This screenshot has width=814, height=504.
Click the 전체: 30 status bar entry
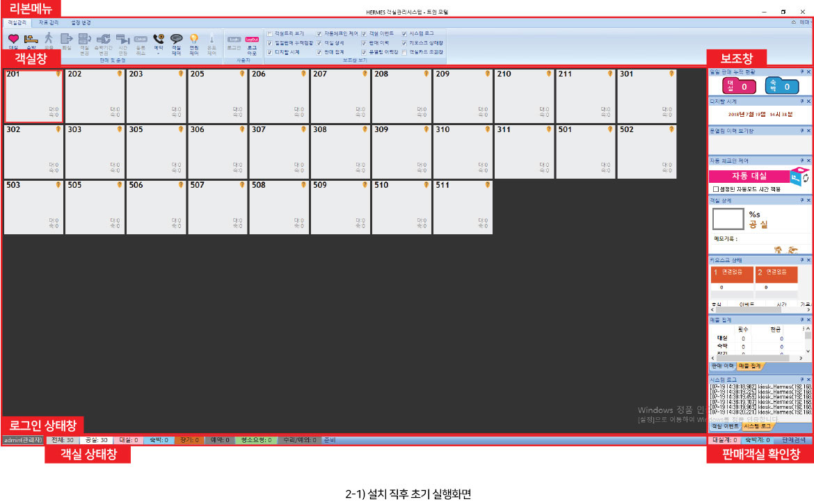pos(63,440)
